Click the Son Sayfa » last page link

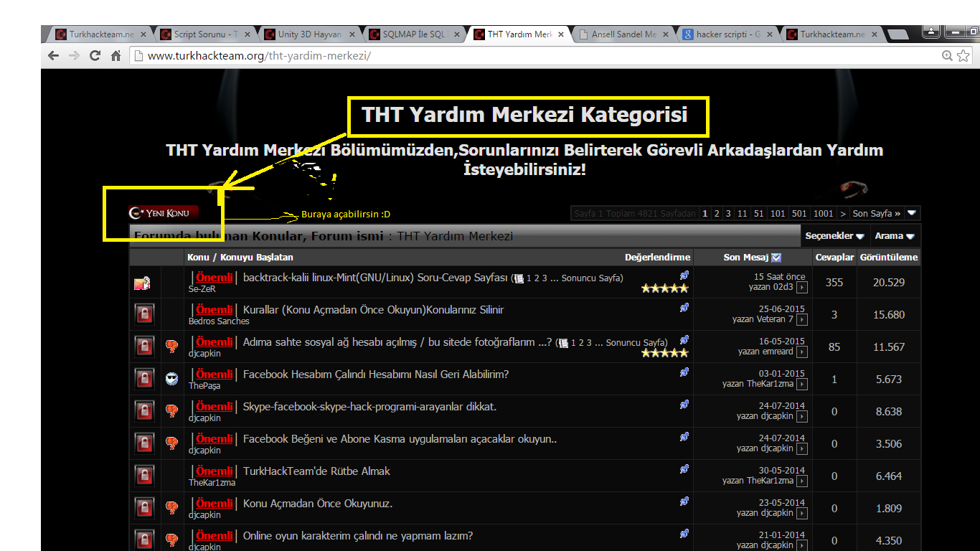coord(877,213)
